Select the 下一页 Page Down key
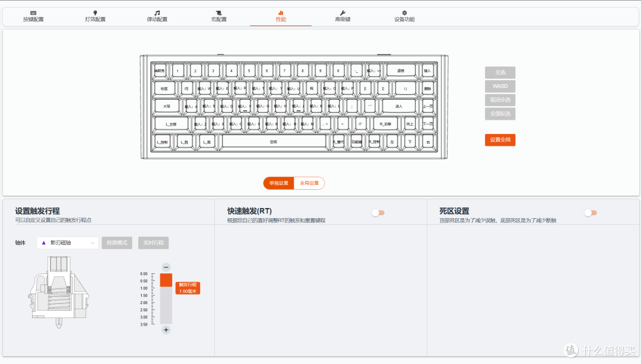 tap(427, 124)
